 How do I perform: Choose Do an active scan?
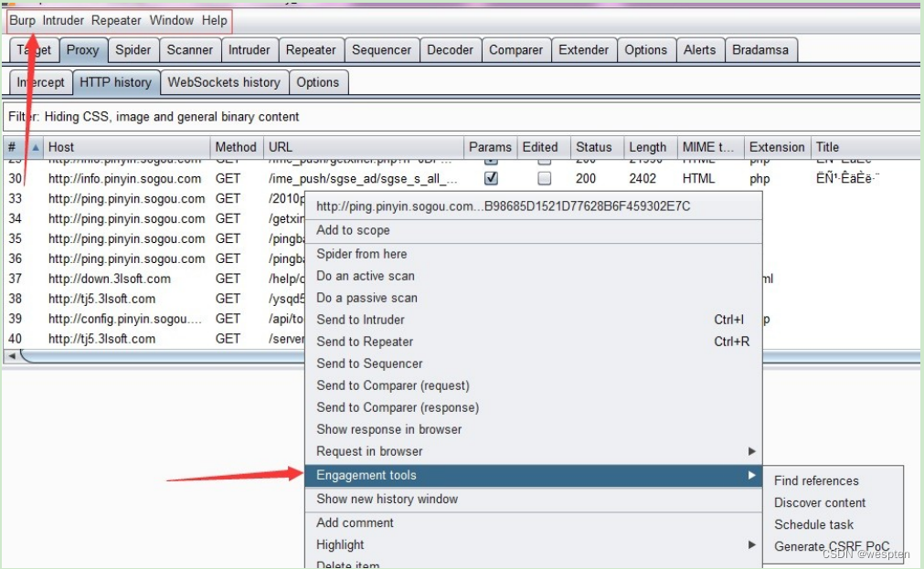pos(534,276)
